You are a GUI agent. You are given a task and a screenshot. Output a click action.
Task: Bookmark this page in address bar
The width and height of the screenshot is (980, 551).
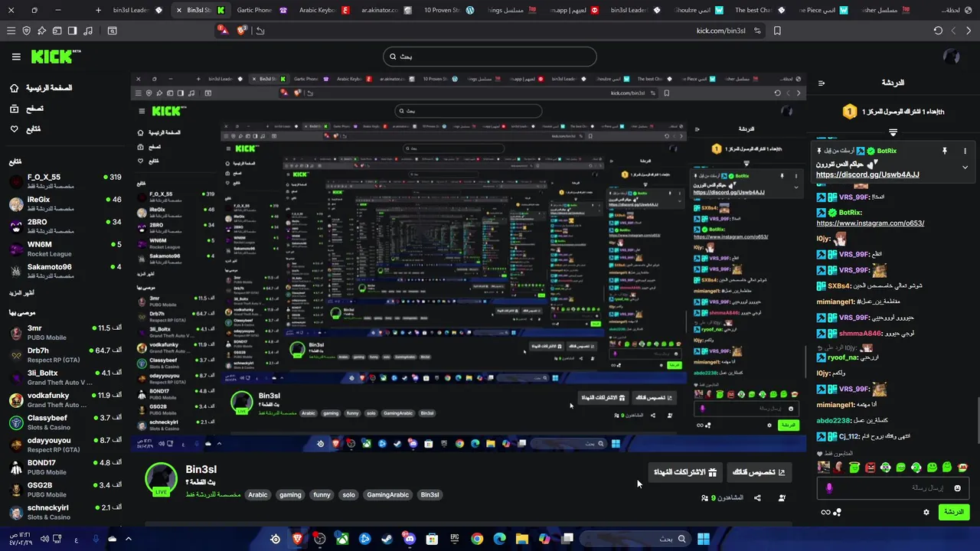click(x=777, y=31)
